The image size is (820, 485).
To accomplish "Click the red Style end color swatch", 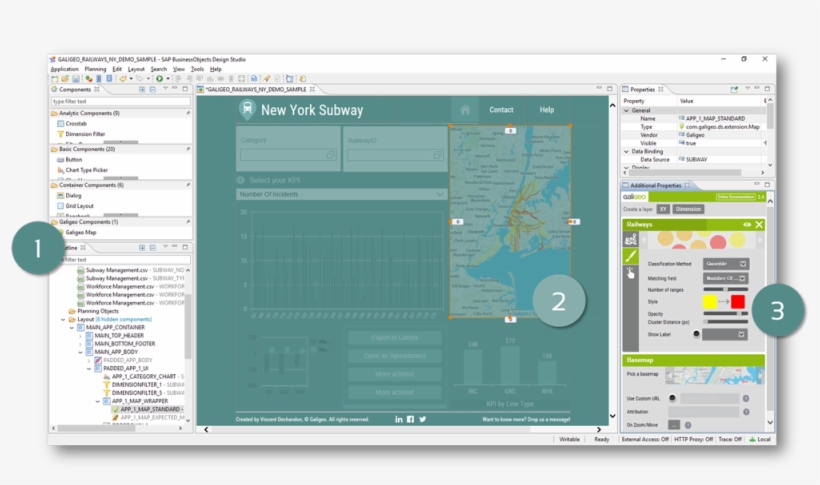I will (x=738, y=302).
